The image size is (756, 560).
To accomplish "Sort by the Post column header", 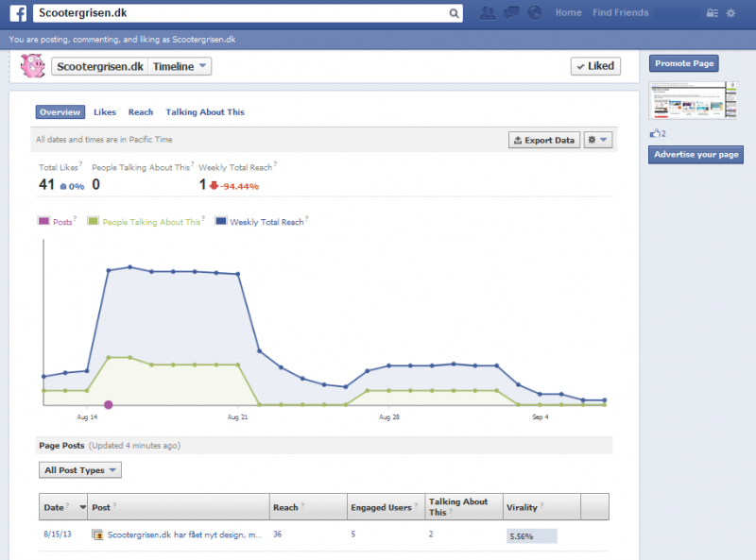I will click(x=179, y=506).
